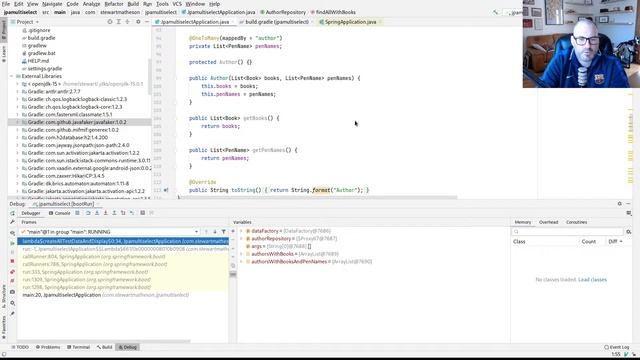Screen dimensions: 640x360
Task: Click the horizontal scrollbar under the editor
Action: point(318,198)
